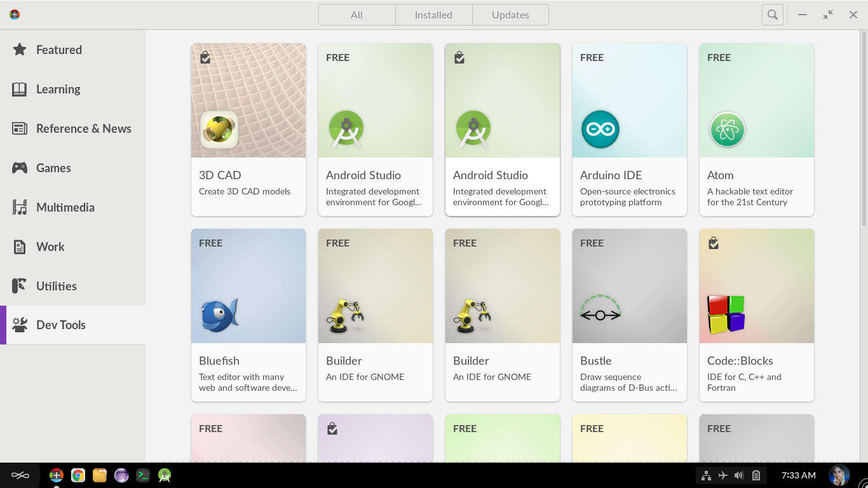The height and width of the screenshot is (488, 868).
Task: Launch Chrome from the taskbar
Action: click(78, 475)
